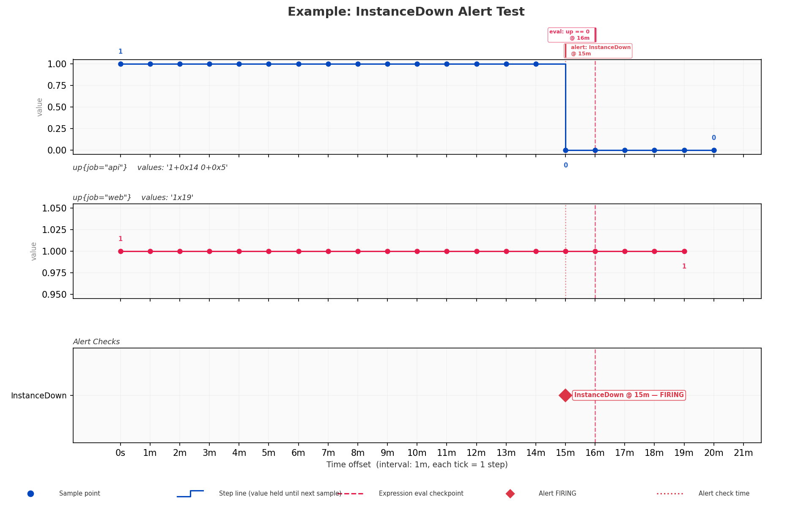
Task: Click the 'alert: InstanceDown @ 15m' annotation box
Action: [x=598, y=51]
